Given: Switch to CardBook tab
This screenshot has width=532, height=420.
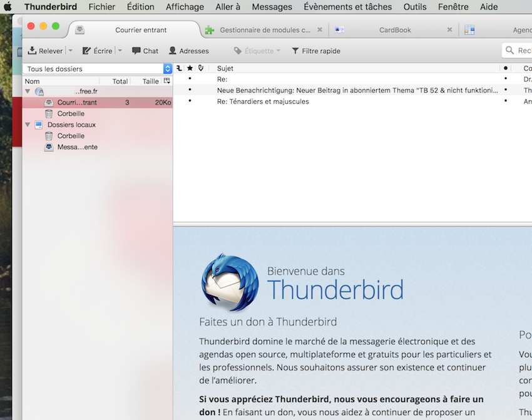Looking at the screenshot, I should point(395,30).
